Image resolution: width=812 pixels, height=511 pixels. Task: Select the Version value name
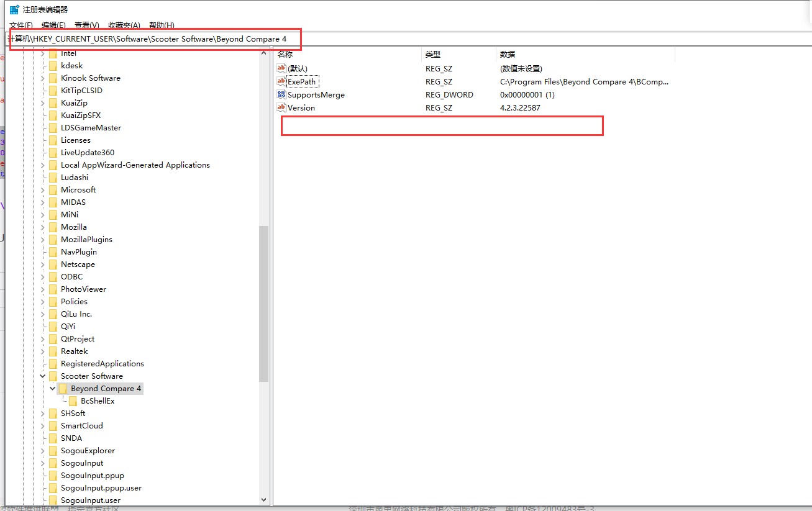(x=301, y=108)
